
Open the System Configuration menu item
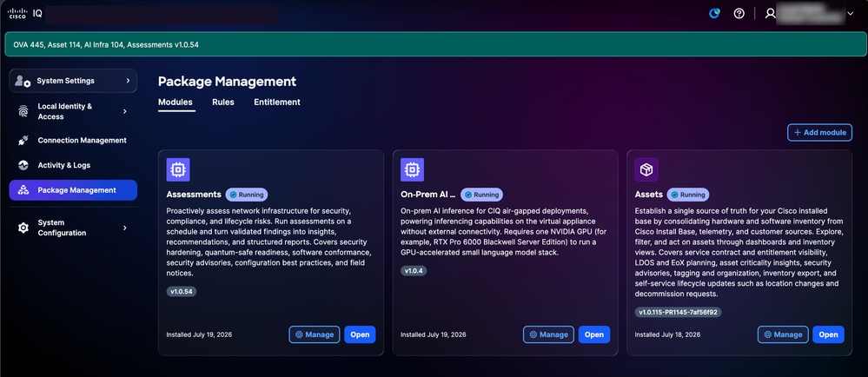(73, 228)
